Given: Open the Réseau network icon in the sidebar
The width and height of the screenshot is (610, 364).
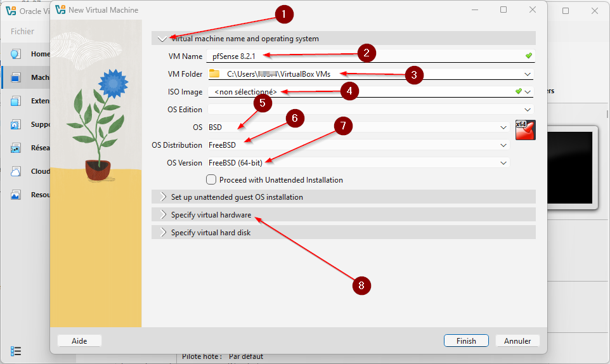Looking at the screenshot, I should click(15, 148).
